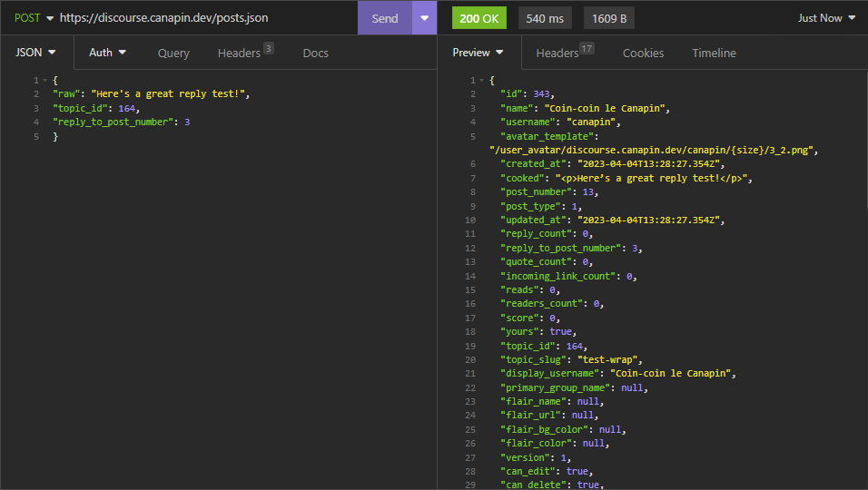
Task: Click the "flair_color" key
Action: point(536,444)
